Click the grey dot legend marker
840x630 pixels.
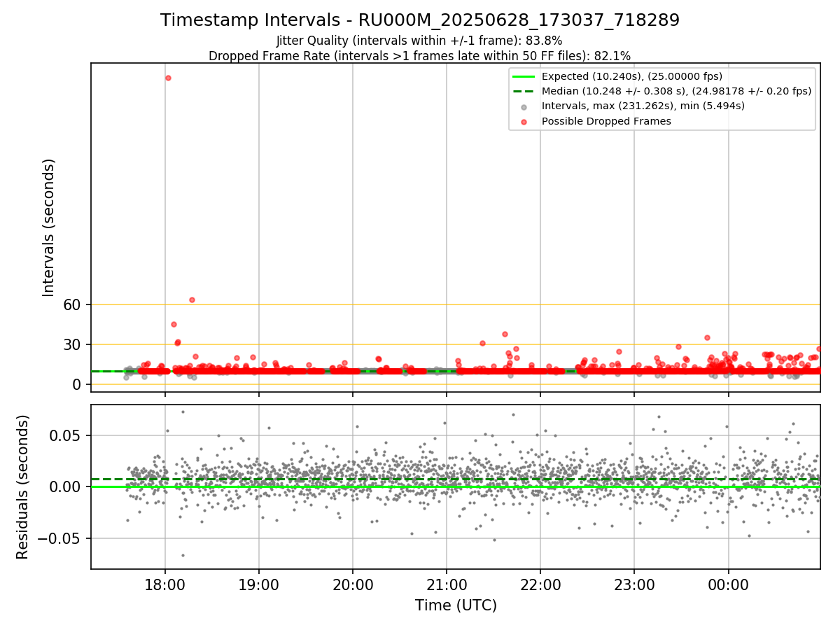(x=524, y=107)
